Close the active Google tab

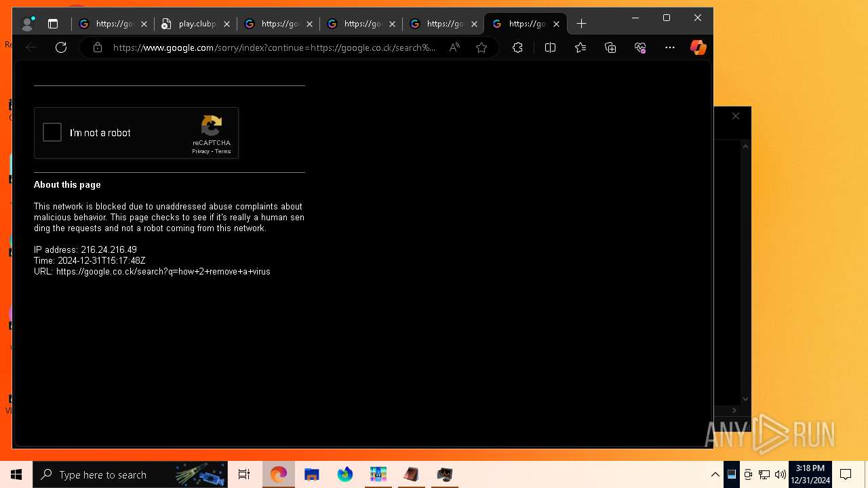556,24
